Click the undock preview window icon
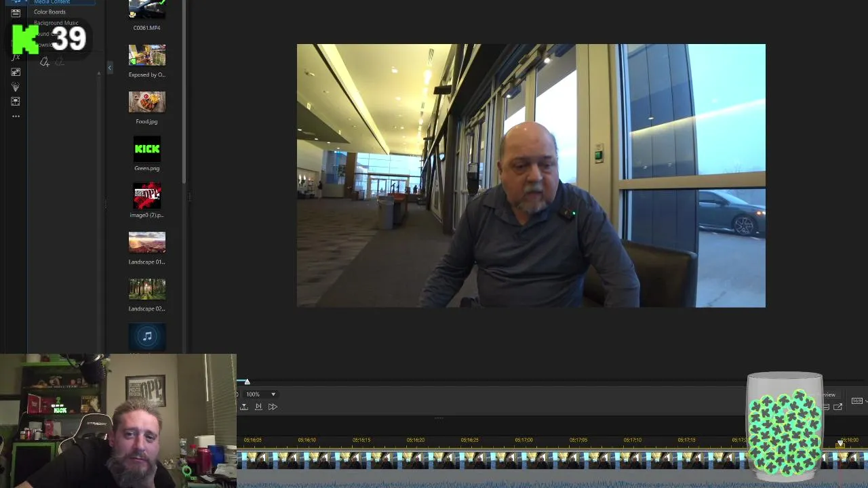The width and height of the screenshot is (868, 488). 837,407
